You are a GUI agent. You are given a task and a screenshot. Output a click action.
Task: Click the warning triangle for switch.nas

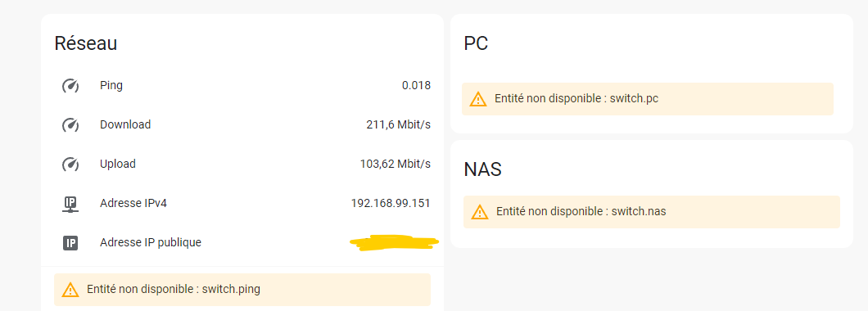(x=480, y=211)
